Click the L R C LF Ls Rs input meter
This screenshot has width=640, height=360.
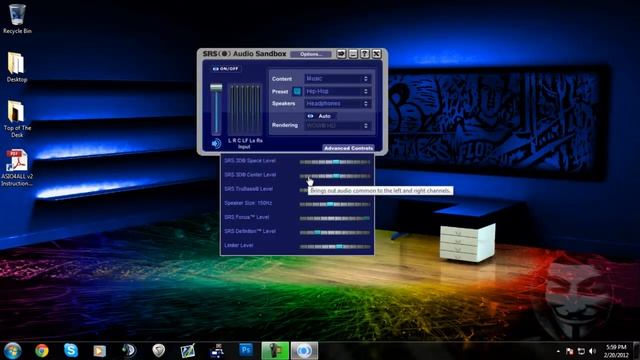tap(245, 110)
